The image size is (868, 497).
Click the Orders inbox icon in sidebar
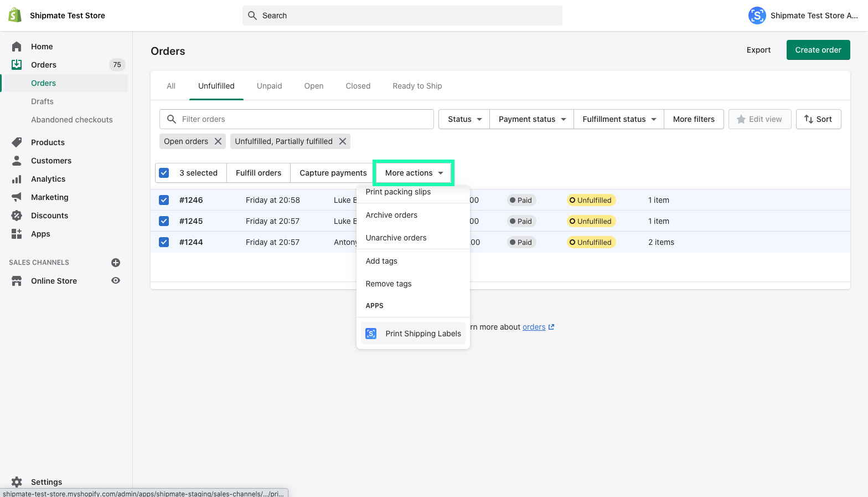tap(17, 65)
